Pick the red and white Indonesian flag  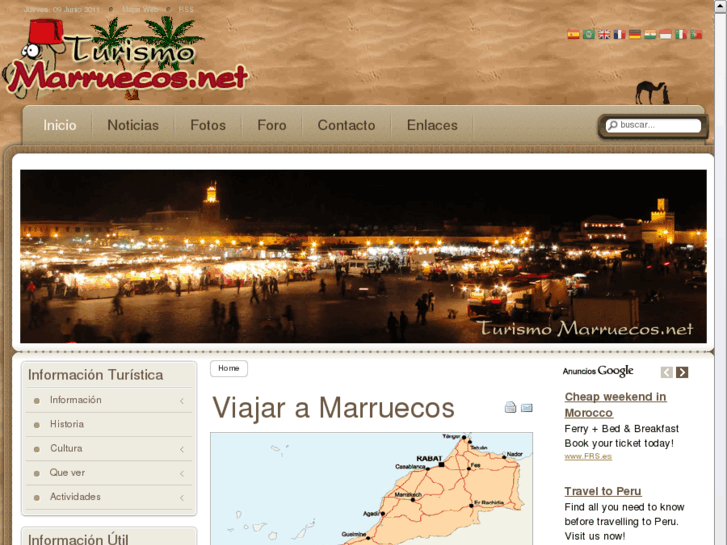(665, 34)
